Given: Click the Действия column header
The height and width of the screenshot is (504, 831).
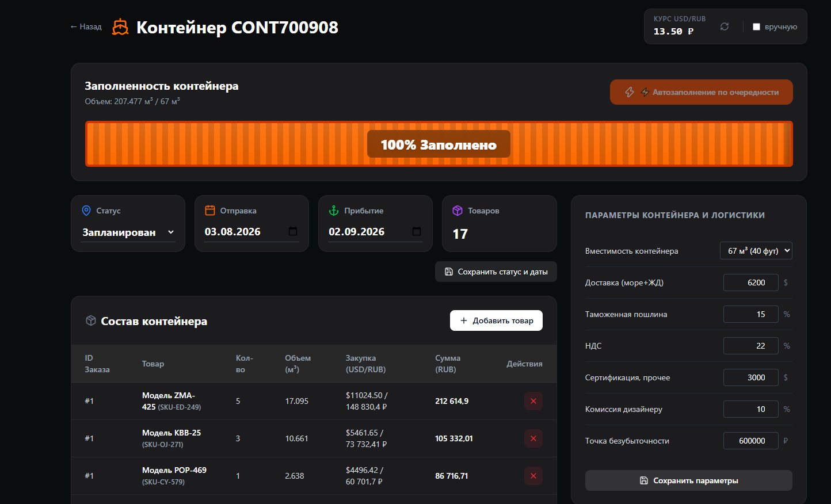Looking at the screenshot, I should click(x=524, y=364).
